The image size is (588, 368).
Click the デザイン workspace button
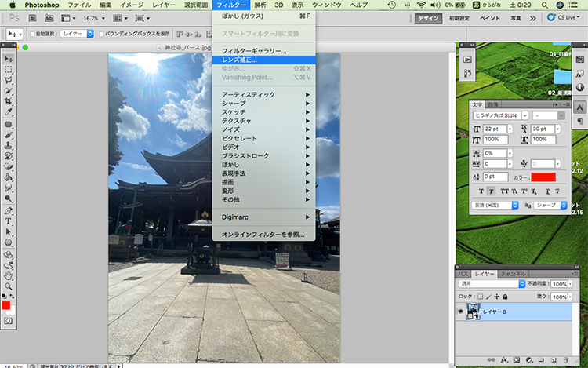point(428,18)
